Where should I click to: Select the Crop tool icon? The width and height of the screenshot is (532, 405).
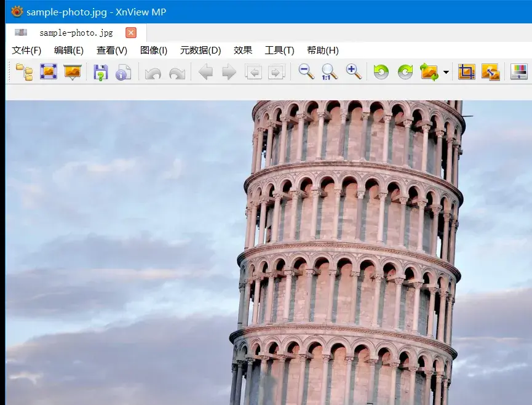(x=467, y=72)
